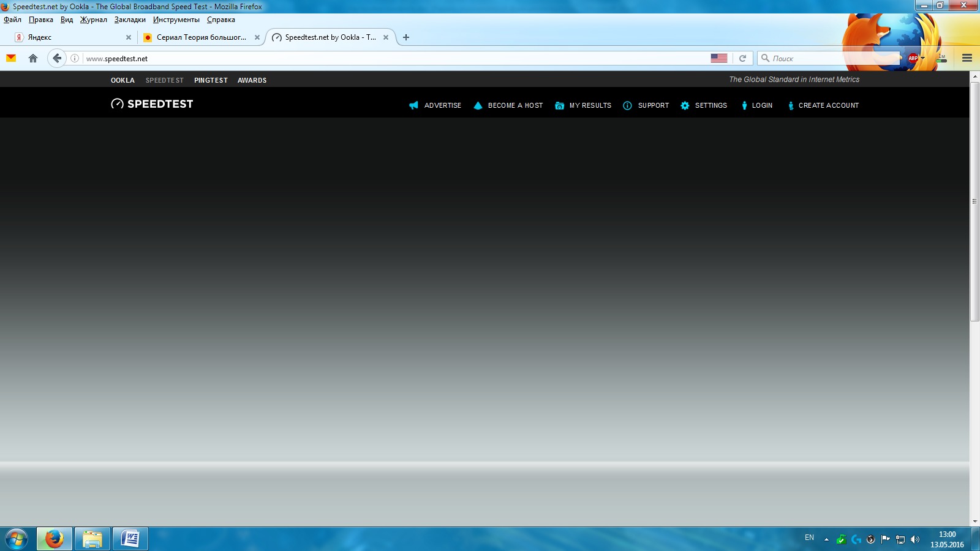Open the greyed SPEEDTEST link in the top bar
This screenshot has height=551, width=980.
165,80
